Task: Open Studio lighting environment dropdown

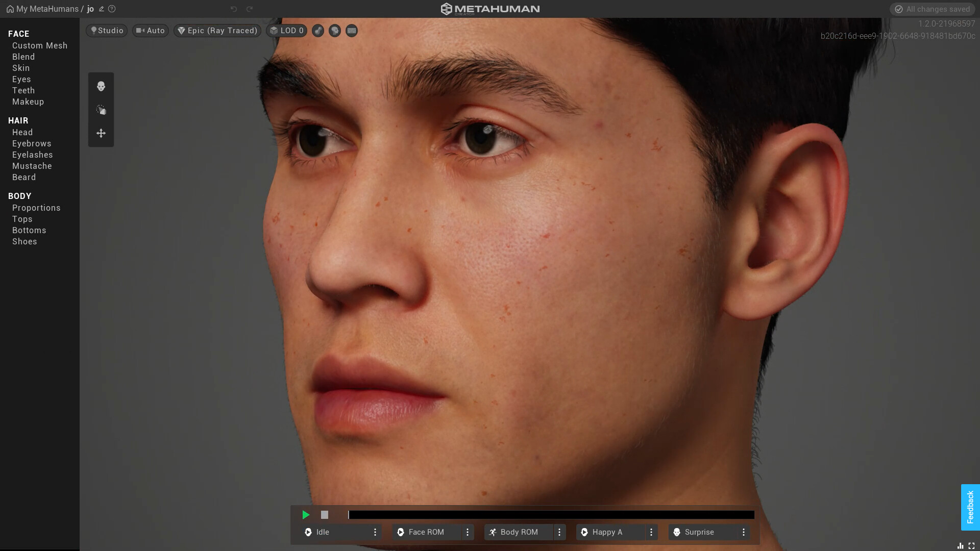Action: tap(107, 31)
